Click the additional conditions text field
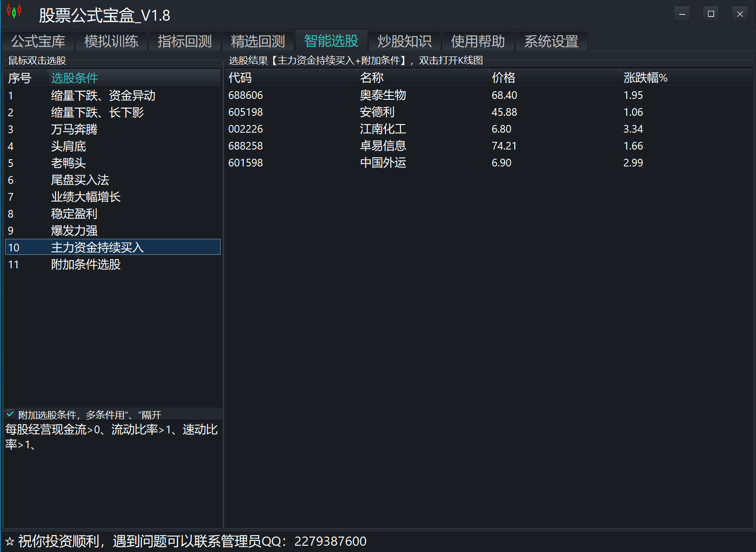Viewport: 756px width, 552px height. 112,473
